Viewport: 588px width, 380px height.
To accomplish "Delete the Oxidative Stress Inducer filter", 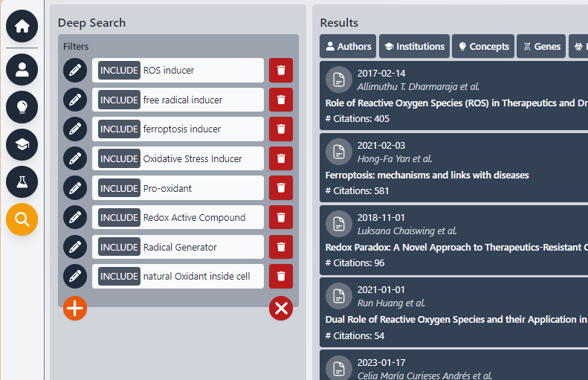I will click(281, 158).
